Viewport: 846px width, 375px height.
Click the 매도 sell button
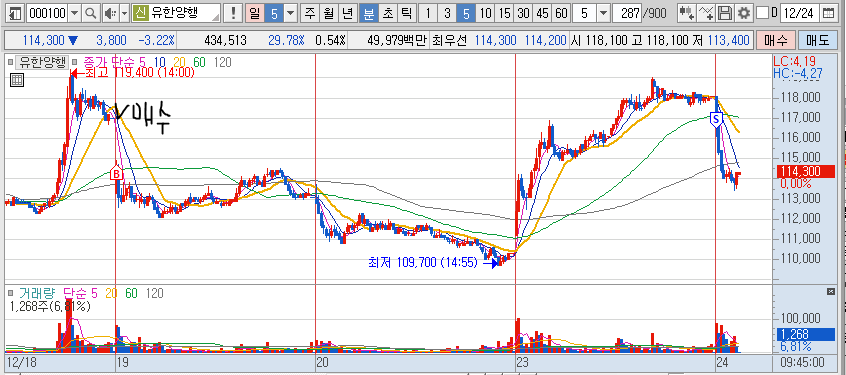point(817,40)
